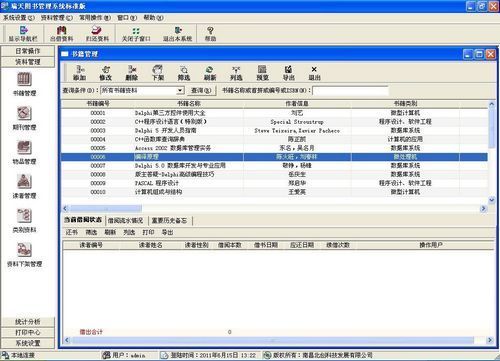Click the 添加 (add) book icon
The height and width of the screenshot is (361, 500).
80,70
